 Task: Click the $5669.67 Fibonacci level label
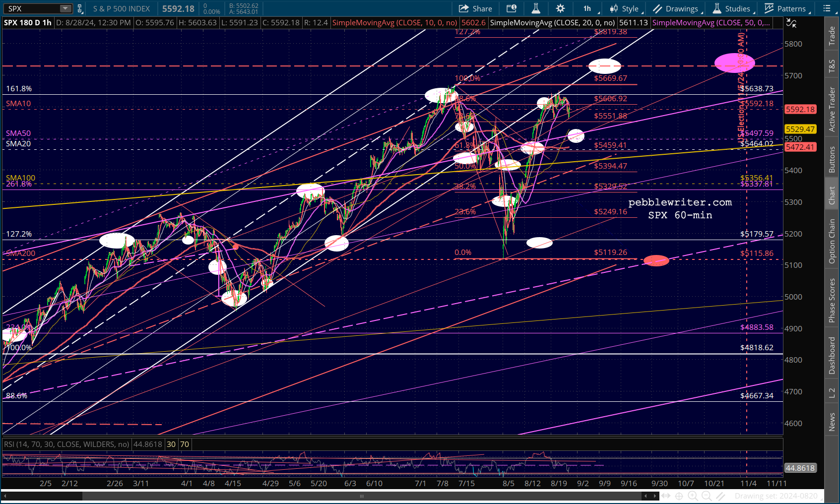611,78
